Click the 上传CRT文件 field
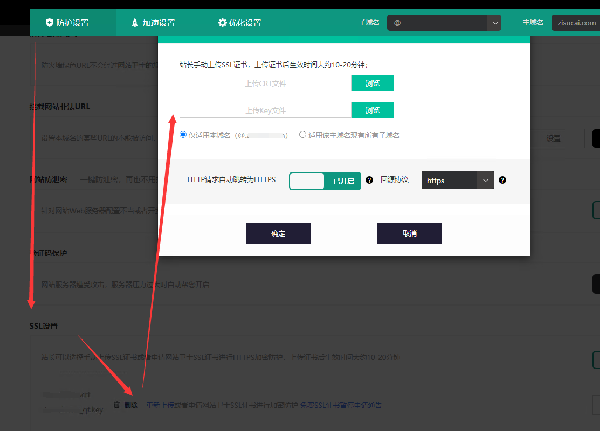The image size is (600, 431). pyautogui.click(x=266, y=83)
